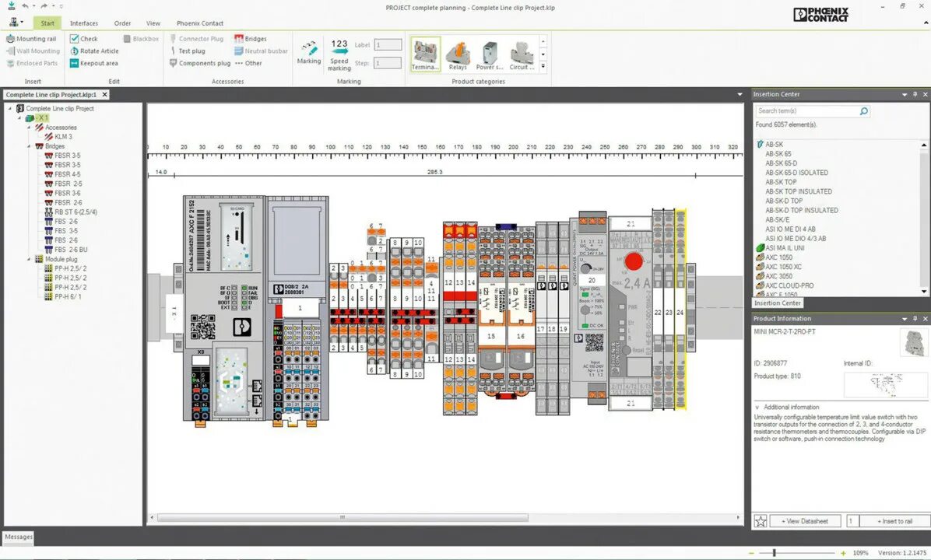
Task: Select the Power supplies product category
Action: pos(490,54)
